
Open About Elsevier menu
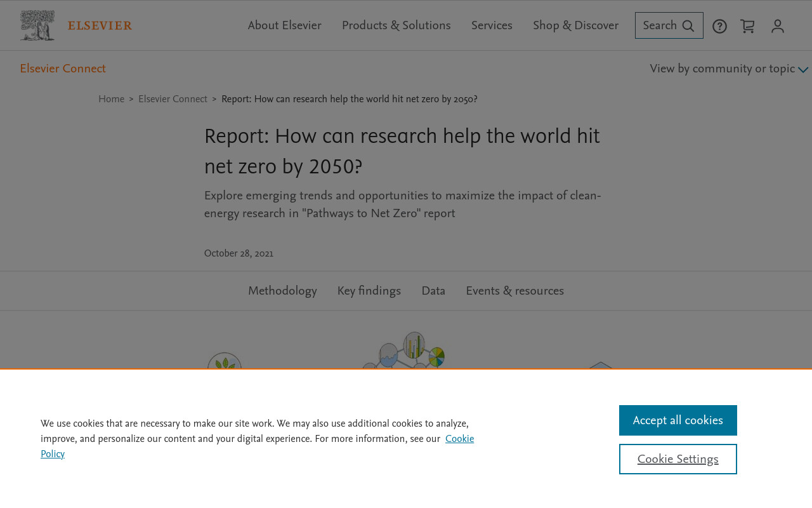(284, 25)
